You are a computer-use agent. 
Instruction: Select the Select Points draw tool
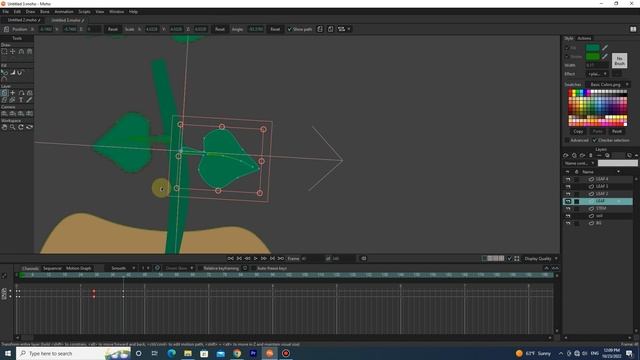(x=4, y=51)
